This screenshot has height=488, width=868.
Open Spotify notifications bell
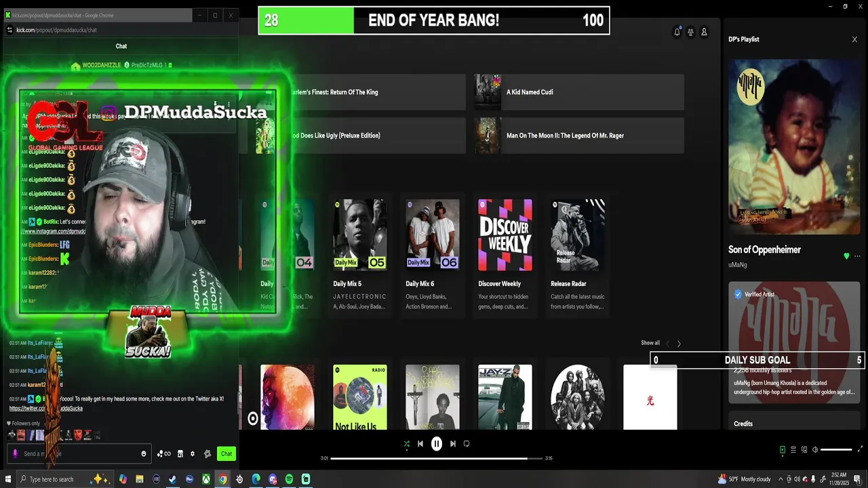(677, 32)
